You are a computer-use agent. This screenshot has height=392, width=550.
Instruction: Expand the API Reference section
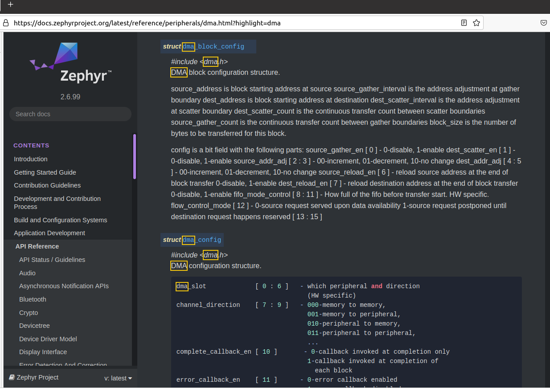(37, 246)
